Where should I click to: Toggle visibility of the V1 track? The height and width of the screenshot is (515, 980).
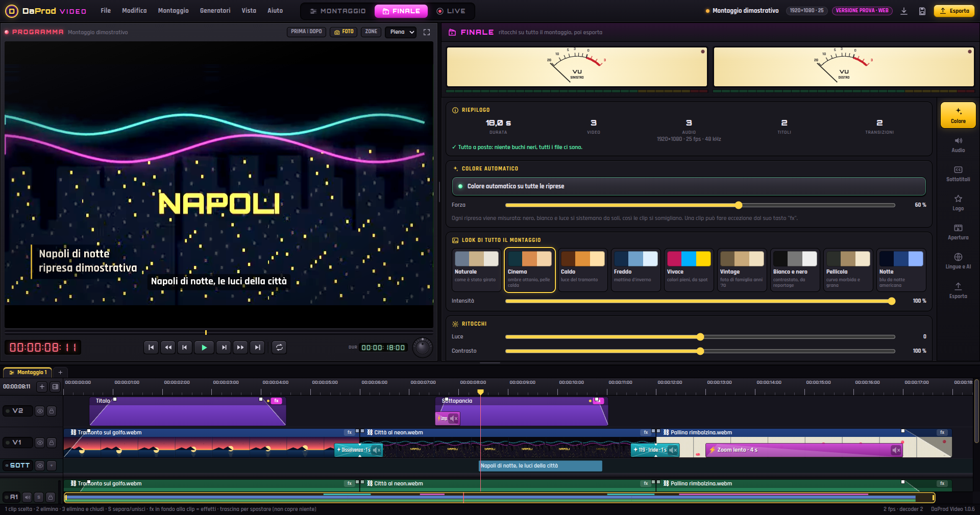(x=40, y=443)
